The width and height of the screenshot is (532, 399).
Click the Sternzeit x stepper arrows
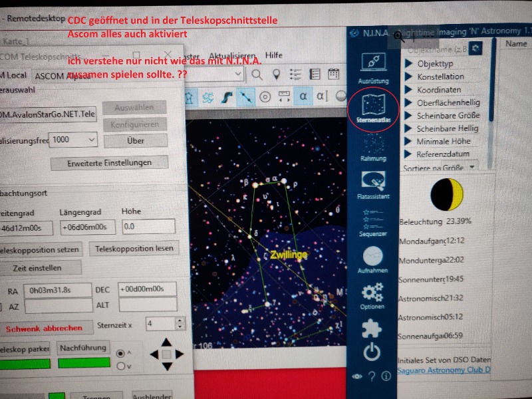click(180, 324)
